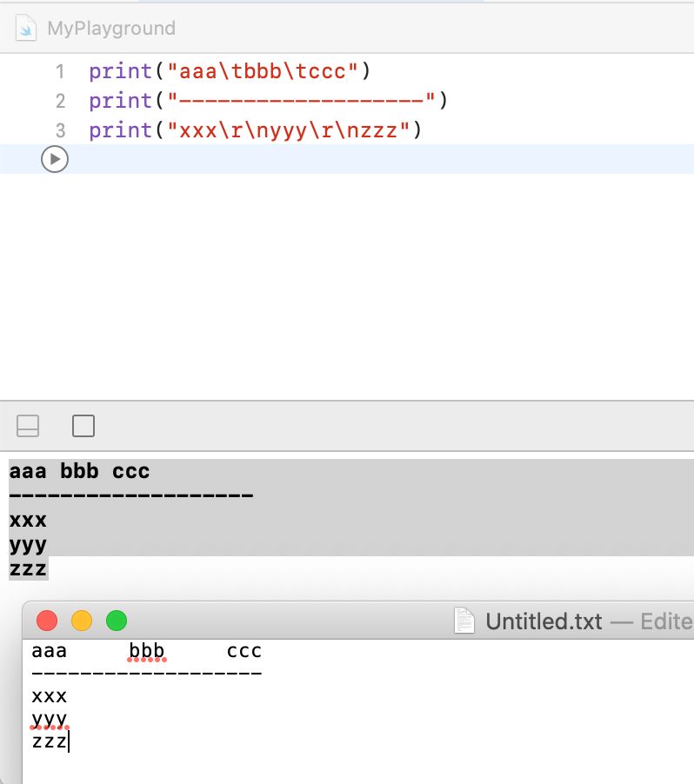Select the MyPlayground file name in the jump bar

click(110, 29)
